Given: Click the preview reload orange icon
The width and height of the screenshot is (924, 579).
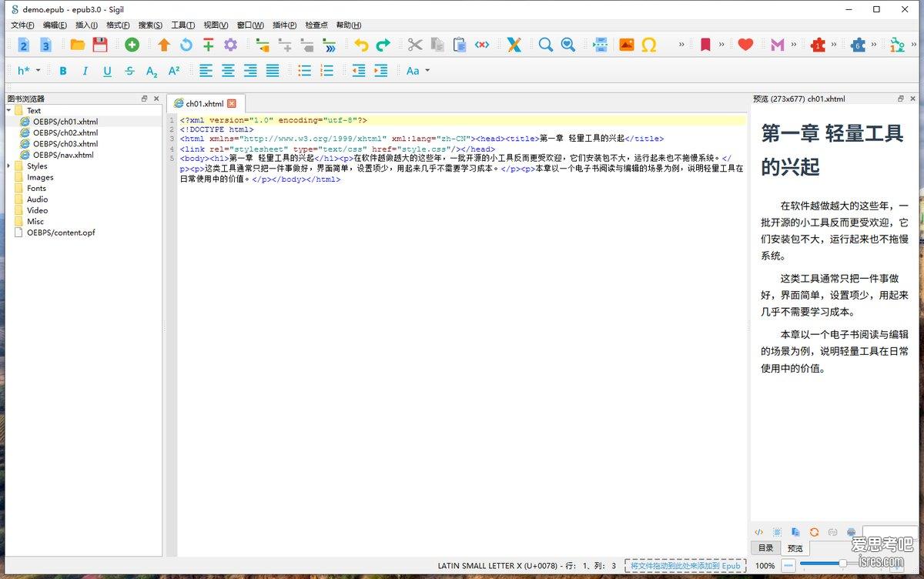Looking at the screenshot, I should [814, 532].
